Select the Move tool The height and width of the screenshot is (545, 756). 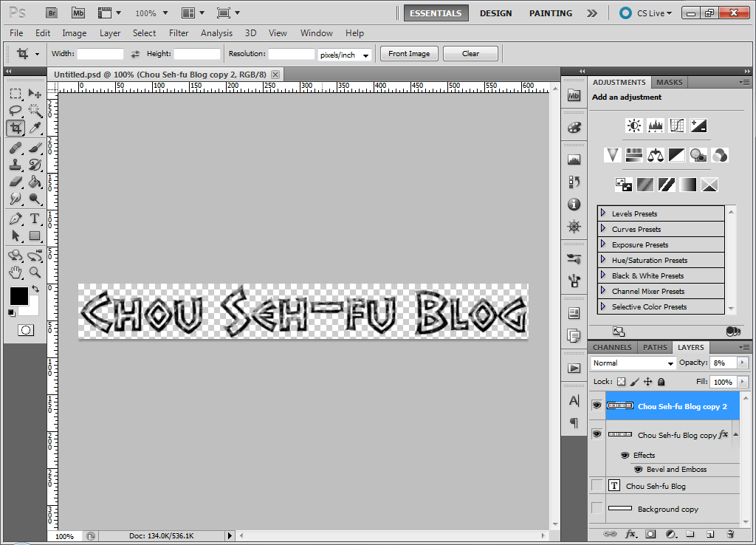pos(35,94)
